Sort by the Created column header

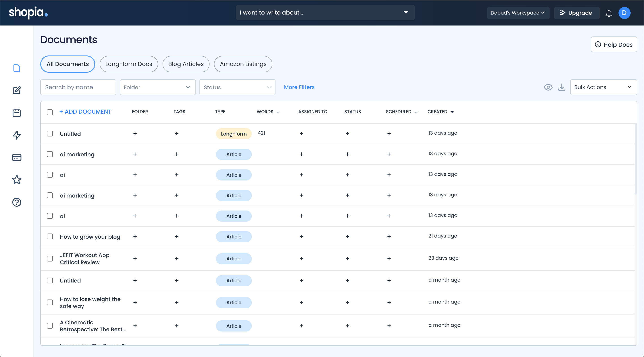(x=440, y=112)
